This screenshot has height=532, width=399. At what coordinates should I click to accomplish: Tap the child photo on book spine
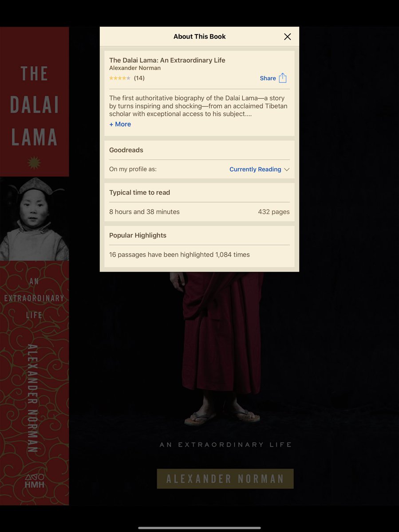coord(34,219)
